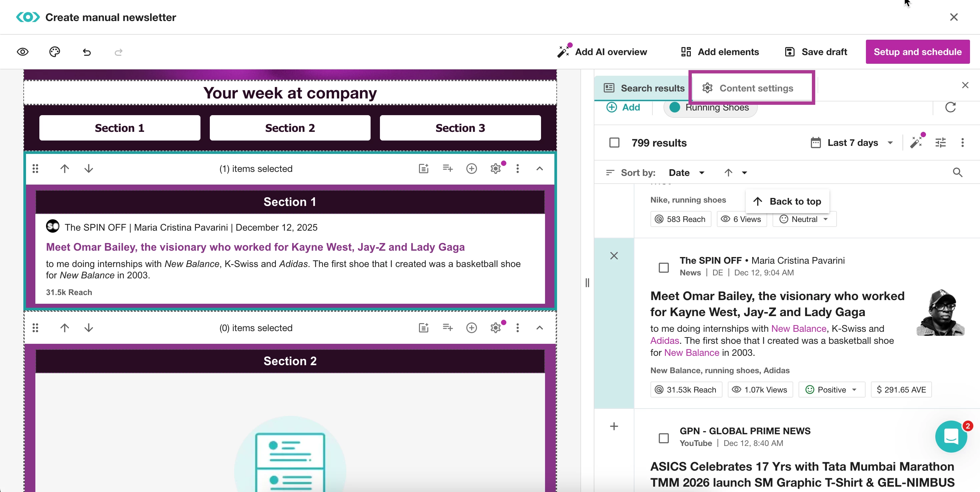The width and height of the screenshot is (980, 492).
Task: Click the Back to top button
Action: 787,202
